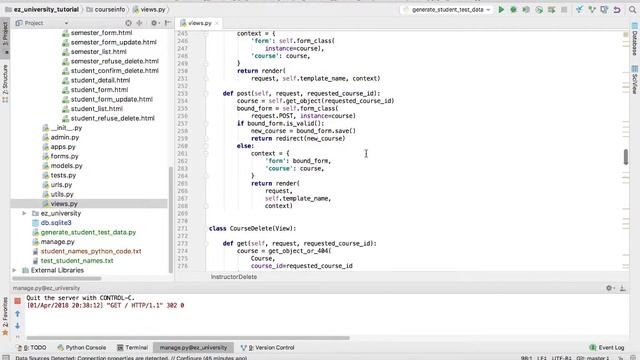This screenshot has height=360, width=640.
Task: Click views.py breadcrumb in navigation bar
Action: click(x=149, y=9)
